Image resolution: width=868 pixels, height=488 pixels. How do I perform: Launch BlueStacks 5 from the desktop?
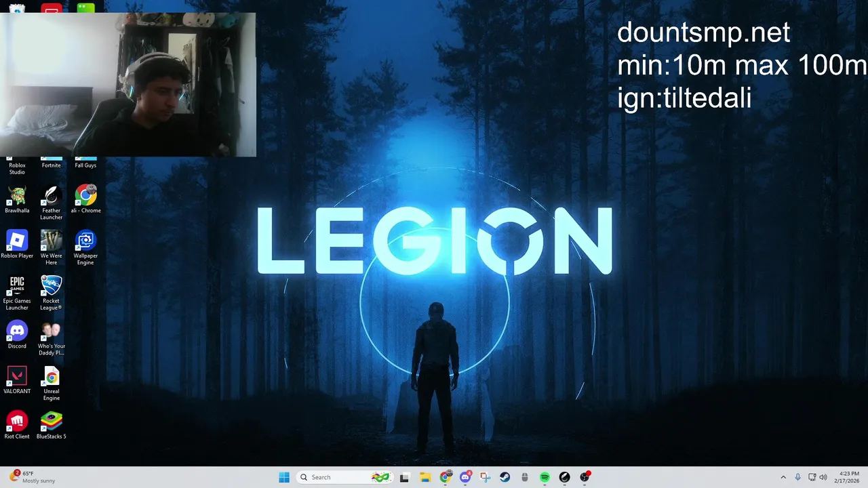[x=52, y=425]
